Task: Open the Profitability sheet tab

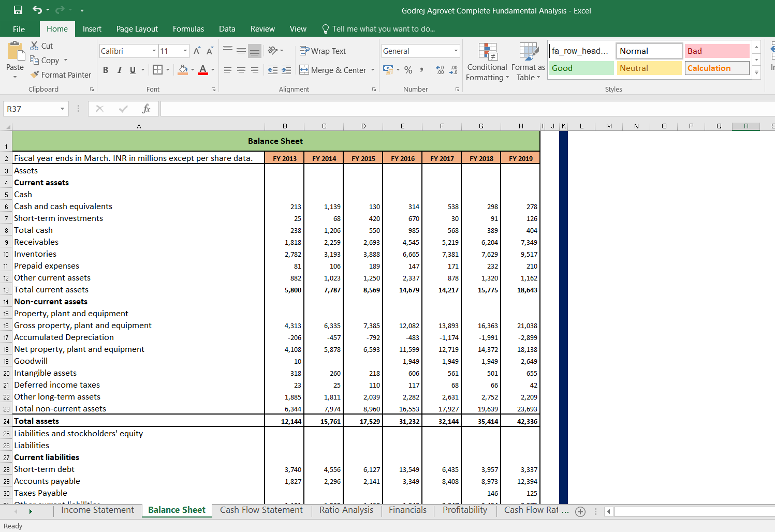Action: pos(465,510)
